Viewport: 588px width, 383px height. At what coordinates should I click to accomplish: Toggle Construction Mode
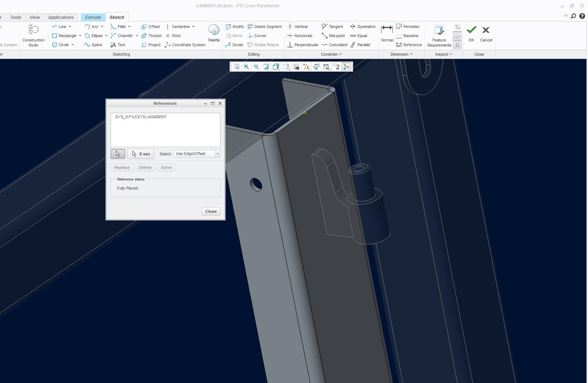pyautogui.click(x=33, y=34)
